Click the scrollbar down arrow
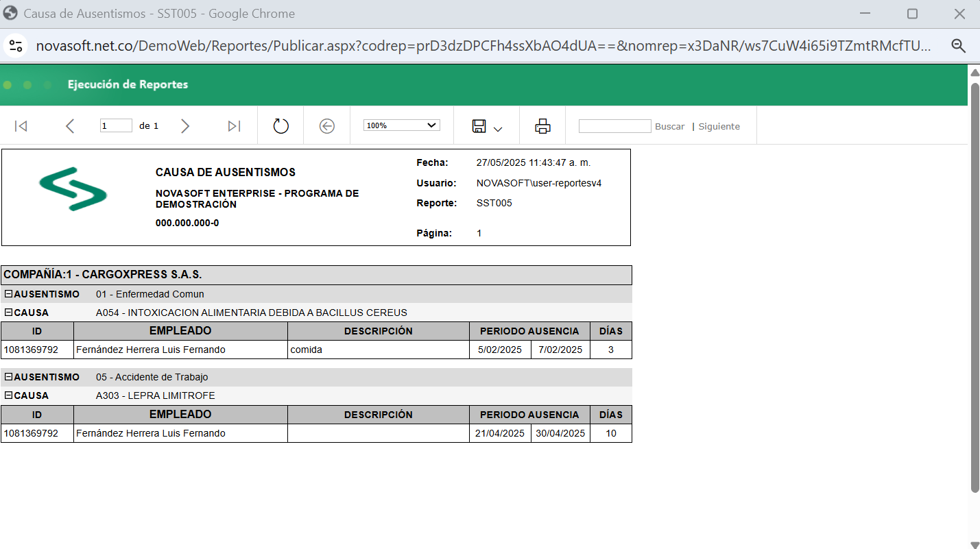This screenshot has height=549, width=980. [975, 544]
